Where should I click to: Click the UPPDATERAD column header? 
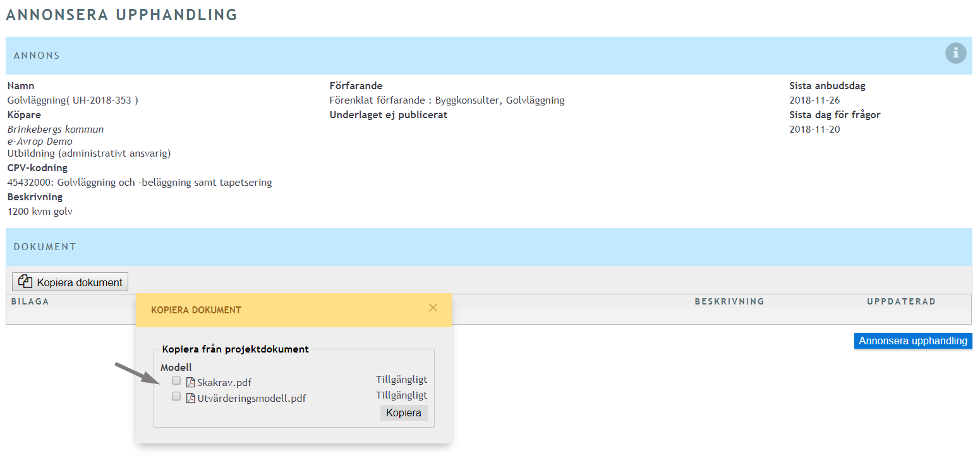pos(901,301)
